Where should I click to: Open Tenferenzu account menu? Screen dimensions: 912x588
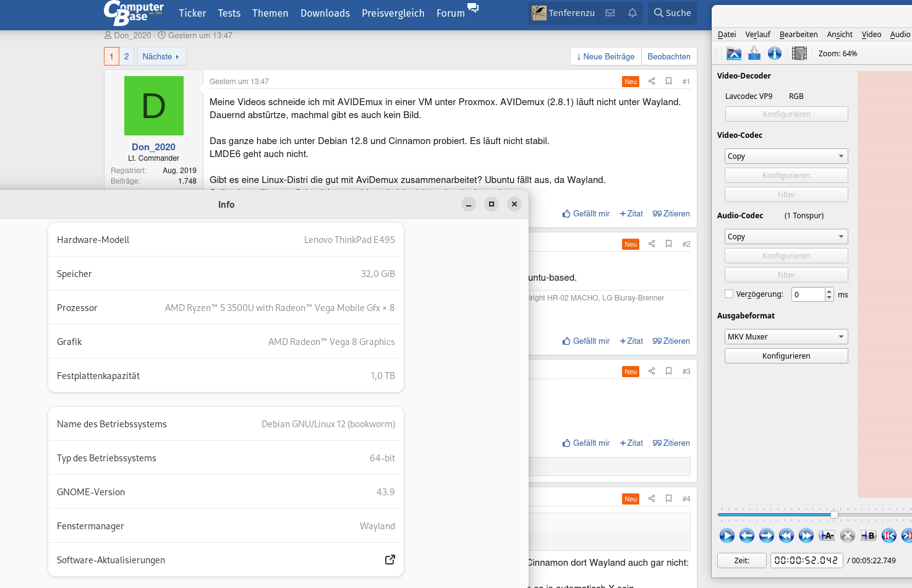point(563,13)
